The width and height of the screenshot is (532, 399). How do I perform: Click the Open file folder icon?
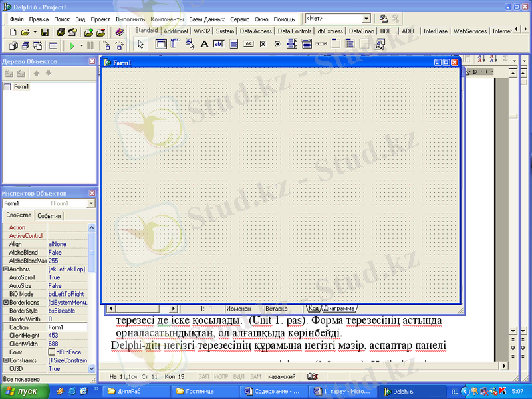coord(25,32)
